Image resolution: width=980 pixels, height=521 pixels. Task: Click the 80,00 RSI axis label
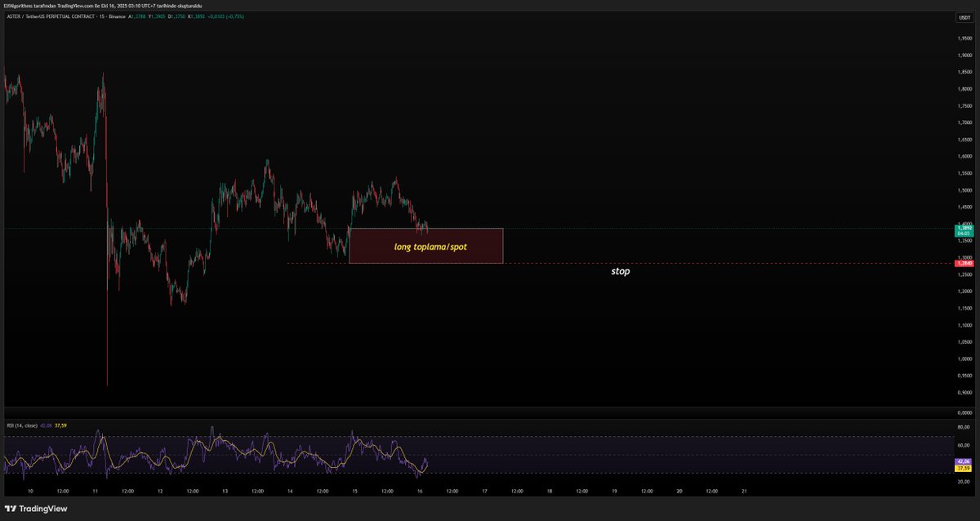(964, 426)
